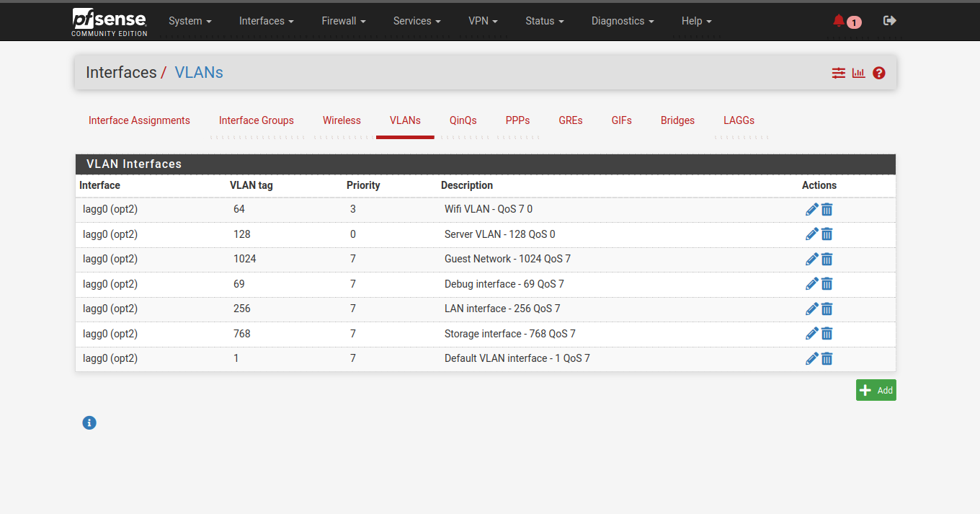The image size is (980, 514).
Task: Open related settings sliders icon
Action: tap(839, 73)
